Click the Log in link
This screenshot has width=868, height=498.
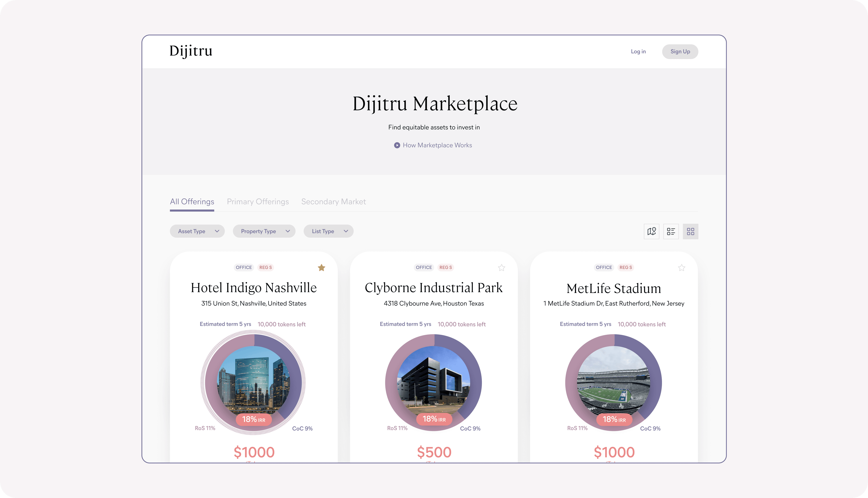click(x=638, y=52)
